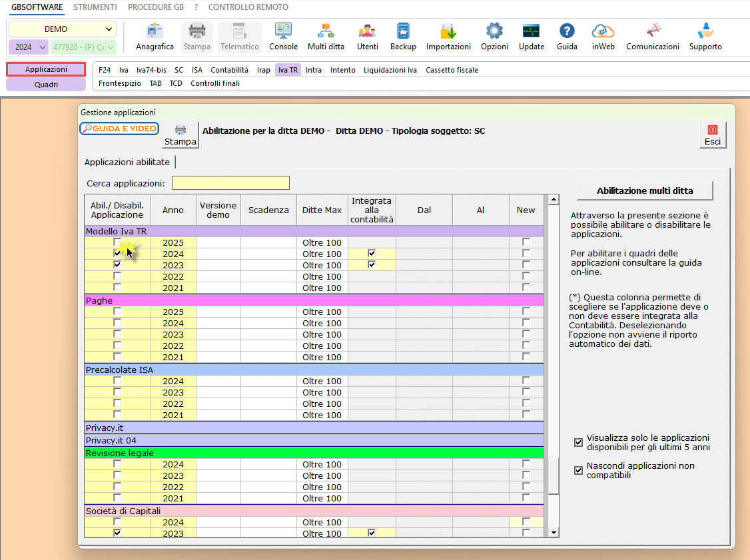
Task: Open the Anagrafica icon
Action: [x=155, y=36]
